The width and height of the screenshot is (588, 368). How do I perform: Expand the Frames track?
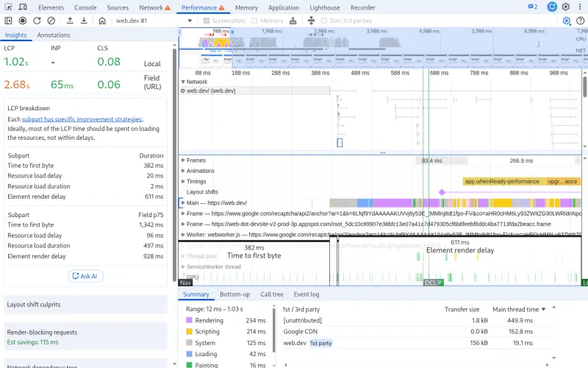183,160
